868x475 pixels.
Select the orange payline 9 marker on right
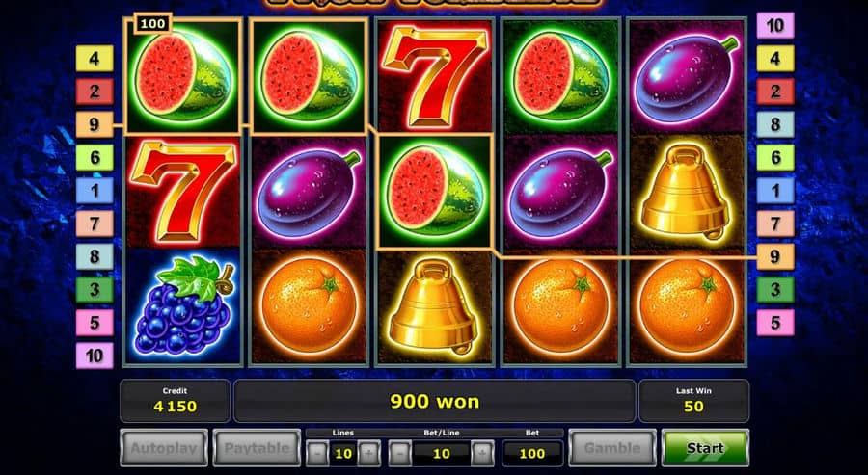pos(775,256)
